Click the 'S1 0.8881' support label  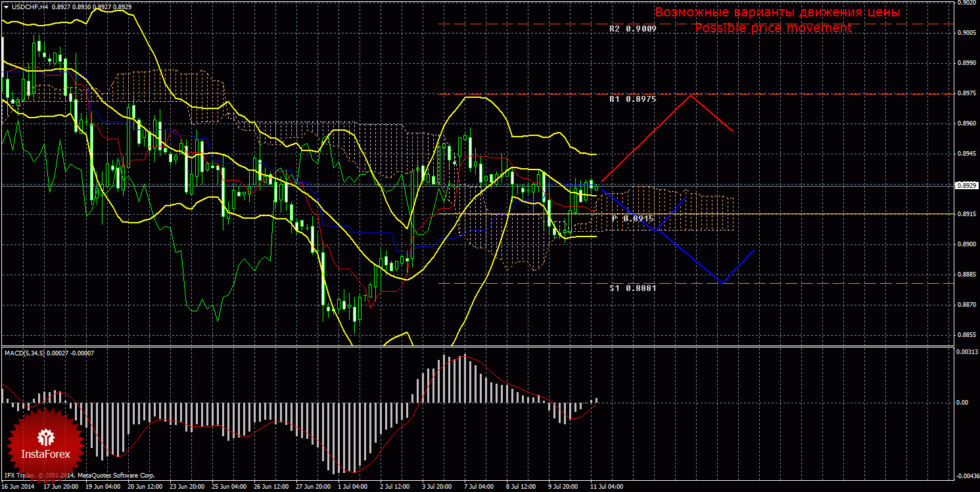[x=633, y=288]
